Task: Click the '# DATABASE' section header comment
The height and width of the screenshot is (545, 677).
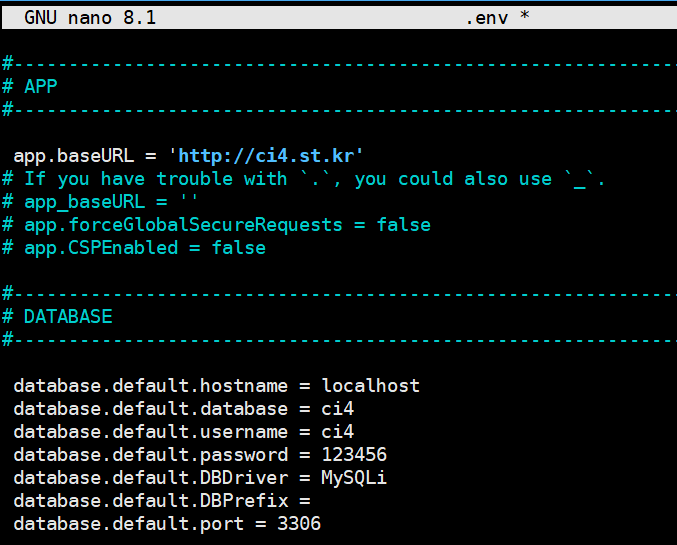Action: coord(57,317)
